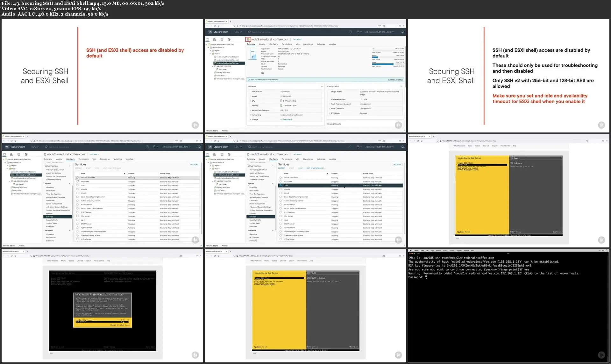Expand EVC Mode row in Configuration panel
Image resolution: width=611 pixels, height=364 pixels.
point(330,113)
